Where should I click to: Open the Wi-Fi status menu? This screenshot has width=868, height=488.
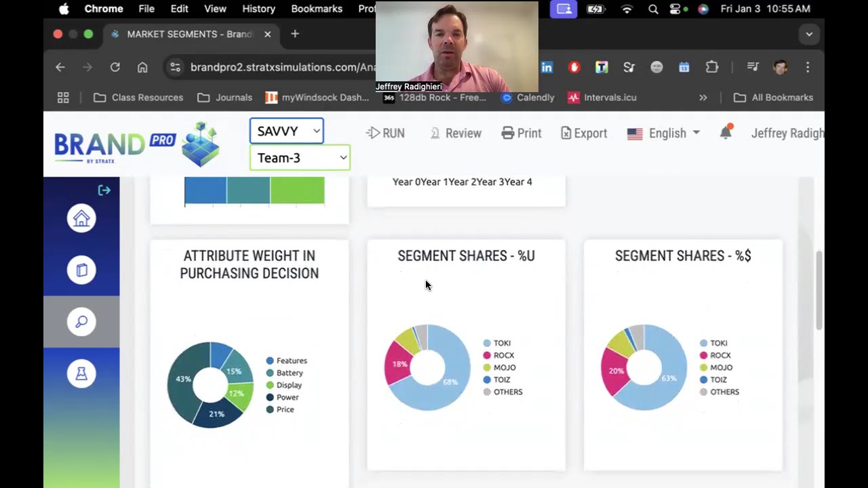click(x=627, y=9)
